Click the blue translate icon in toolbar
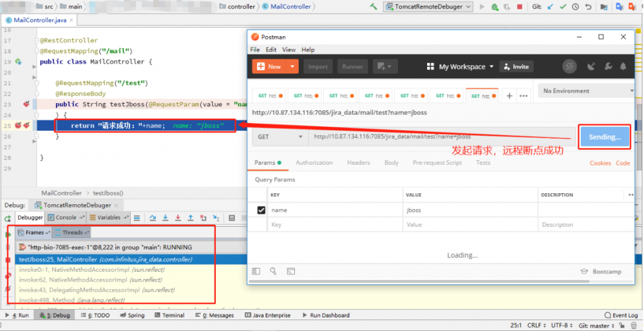 pyautogui.click(x=620, y=6)
